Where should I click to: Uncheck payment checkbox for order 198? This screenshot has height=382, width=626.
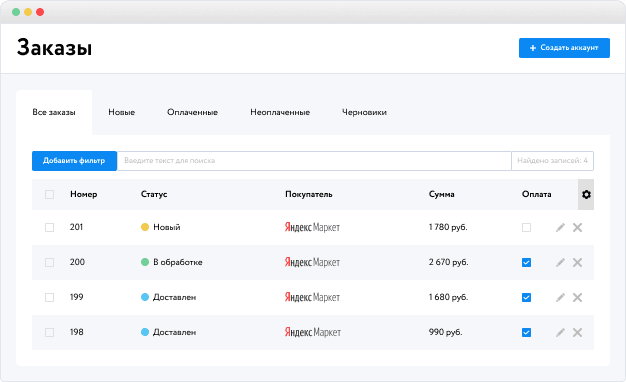(527, 332)
